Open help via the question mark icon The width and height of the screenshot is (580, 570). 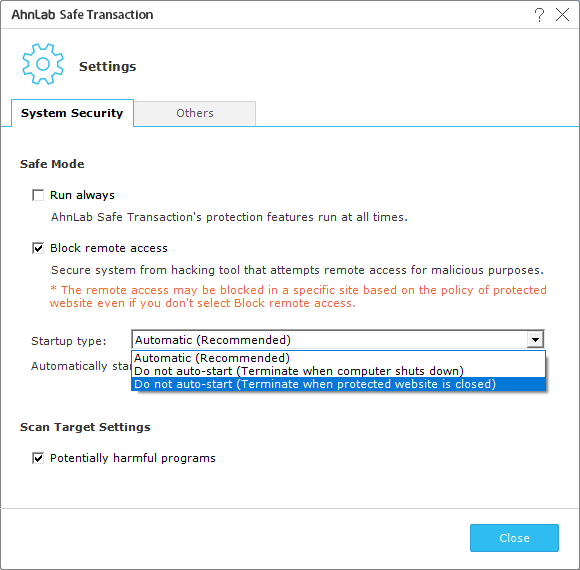tap(539, 15)
